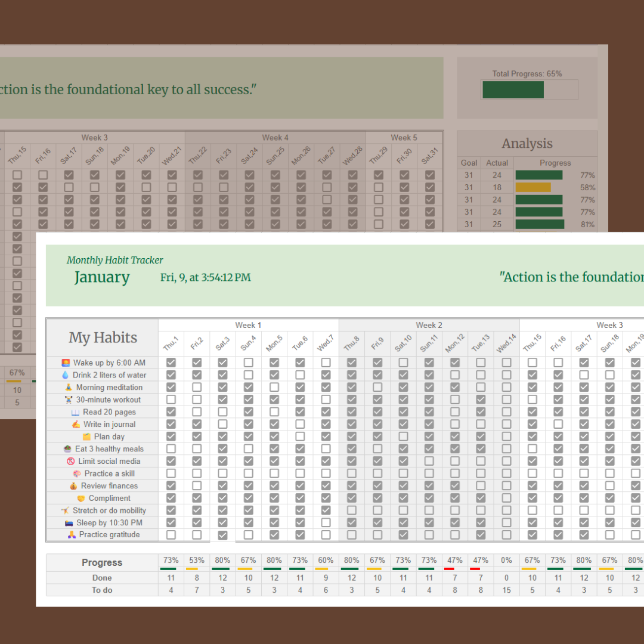
Task: Click the no-phone icon beside Limit social media
Action: point(71,461)
